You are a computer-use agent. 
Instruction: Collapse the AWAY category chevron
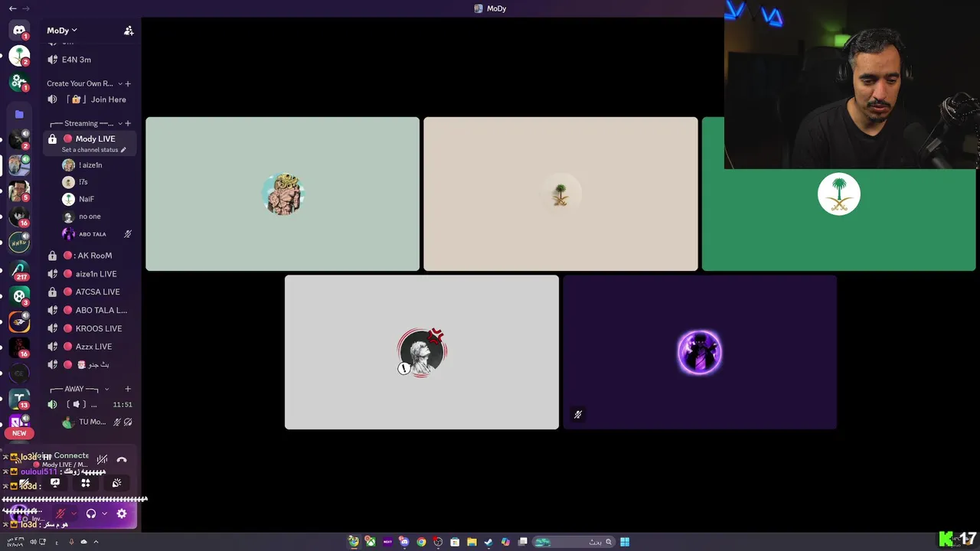coord(106,389)
